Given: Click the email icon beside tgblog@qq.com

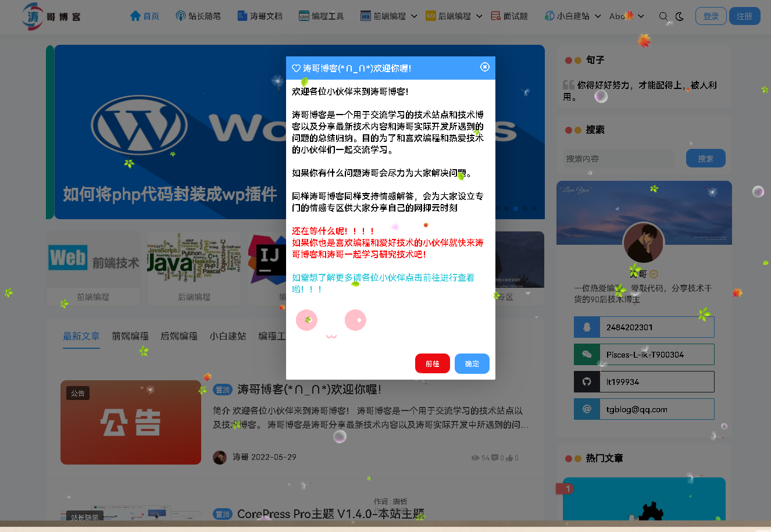Looking at the screenshot, I should click(x=587, y=409).
